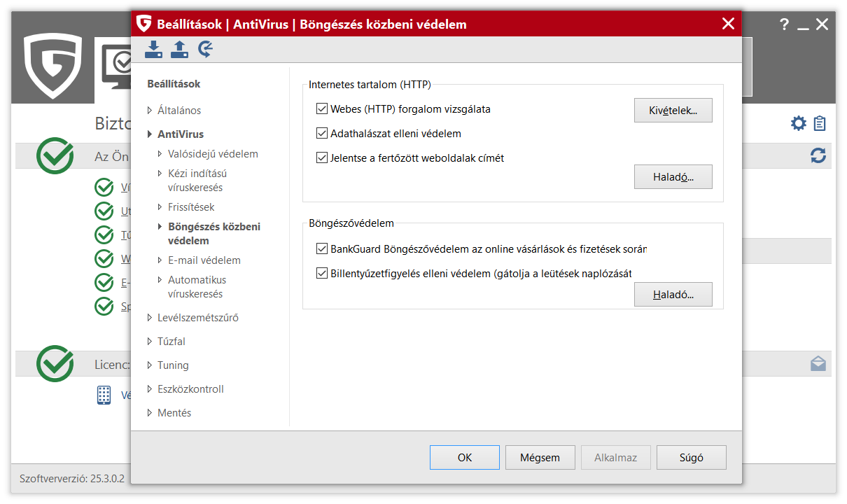
Task: Collapse the AntiVirus tree arrow
Action: 150,134
